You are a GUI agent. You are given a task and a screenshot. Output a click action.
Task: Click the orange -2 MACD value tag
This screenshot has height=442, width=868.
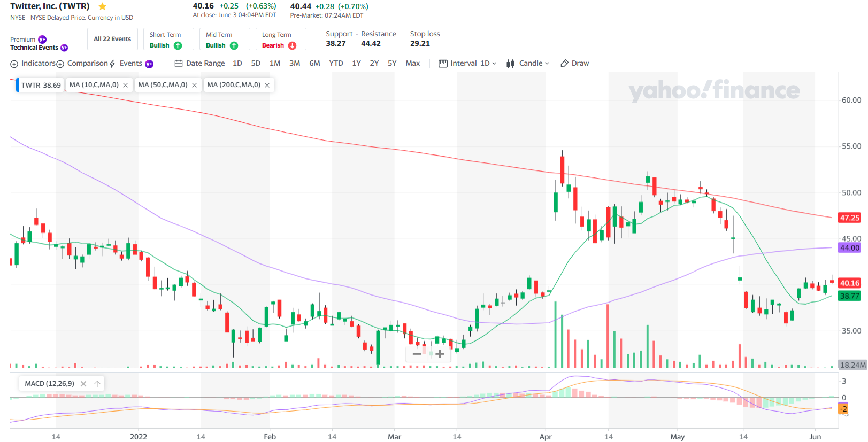(x=843, y=409)
